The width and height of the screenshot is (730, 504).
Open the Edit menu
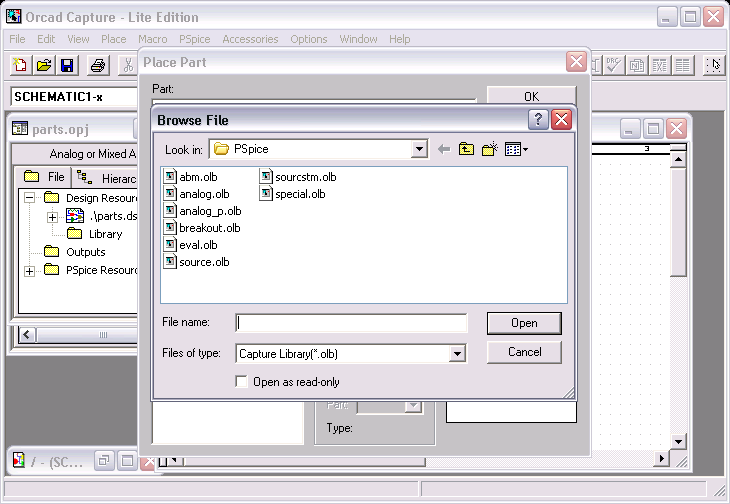[46, 39]
